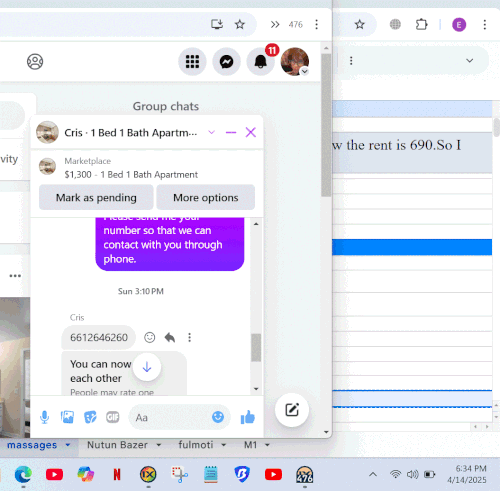Image resolution: width=500 pixels, height=491 pixels.
Task: Show hidden system tray icons
Action: 373,474
